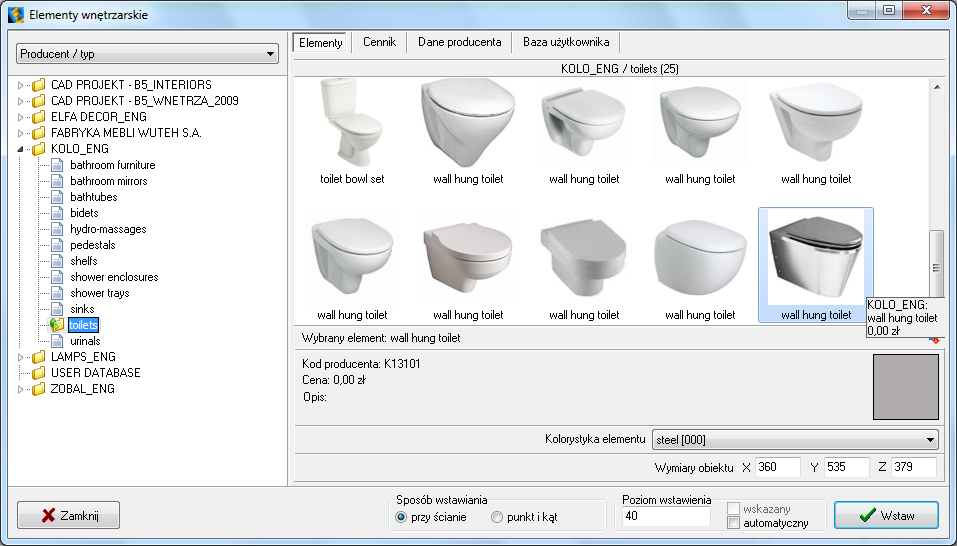Switch to the Elementy tab

tap(320, 43)
